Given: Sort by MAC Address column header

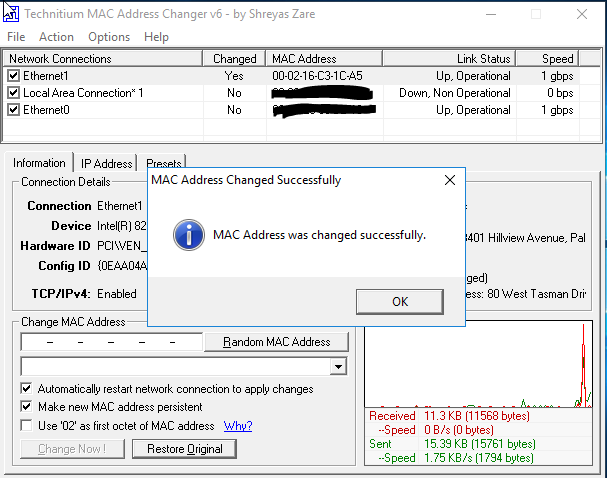Looking at the screenshot, I should point(324,58).
